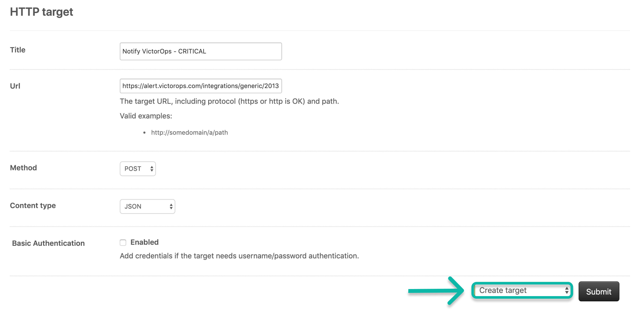
Task: Click the Enabled label text
Action: tap(144, 242)
